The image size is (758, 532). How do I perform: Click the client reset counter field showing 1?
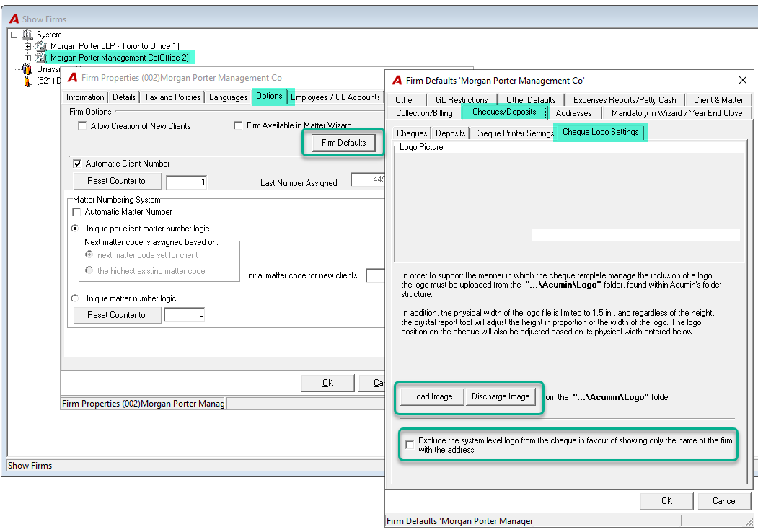click(x=187, y=182)
